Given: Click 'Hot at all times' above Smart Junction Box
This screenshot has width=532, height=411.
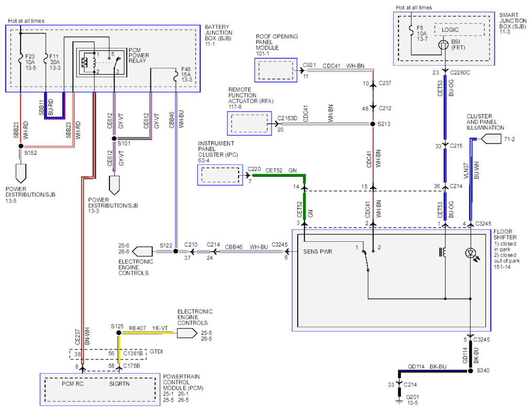Looking at the screenshot, I should pyautogui.click(x=414, y=7).
